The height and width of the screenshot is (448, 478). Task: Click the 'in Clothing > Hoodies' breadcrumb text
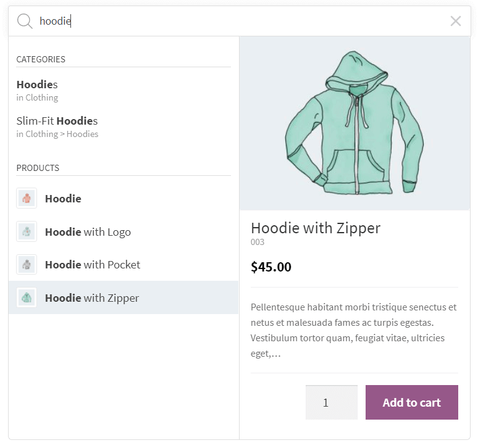pos(57,134)
